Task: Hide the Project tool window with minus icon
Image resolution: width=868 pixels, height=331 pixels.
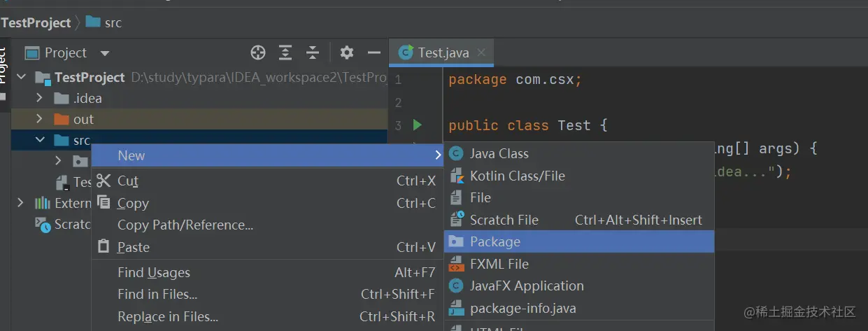Action: (374, 52)
